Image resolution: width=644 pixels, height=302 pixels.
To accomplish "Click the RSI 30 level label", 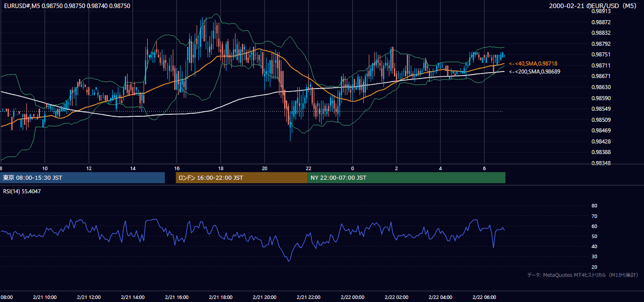I will click(594, 257).
